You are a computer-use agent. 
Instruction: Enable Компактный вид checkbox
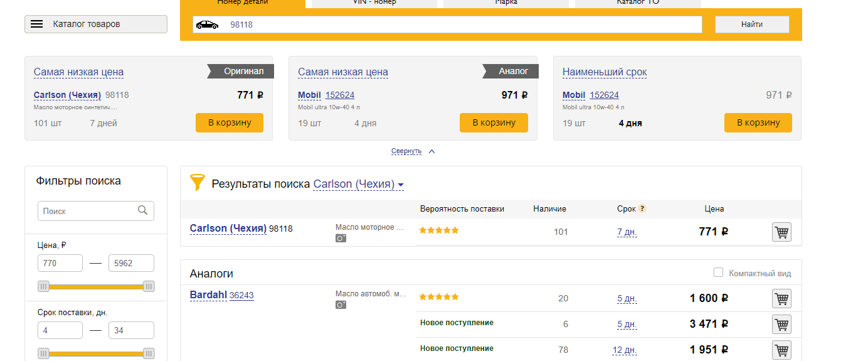point(719,272)
